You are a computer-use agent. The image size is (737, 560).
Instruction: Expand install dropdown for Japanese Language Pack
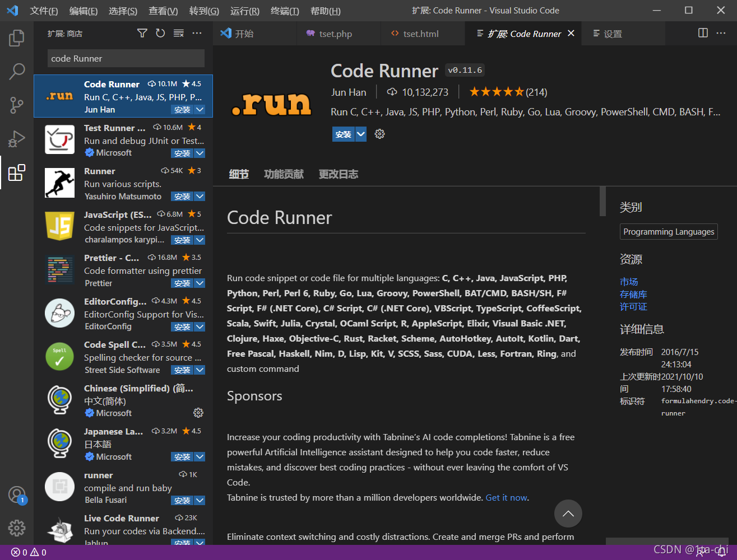[x=200, y=457]
